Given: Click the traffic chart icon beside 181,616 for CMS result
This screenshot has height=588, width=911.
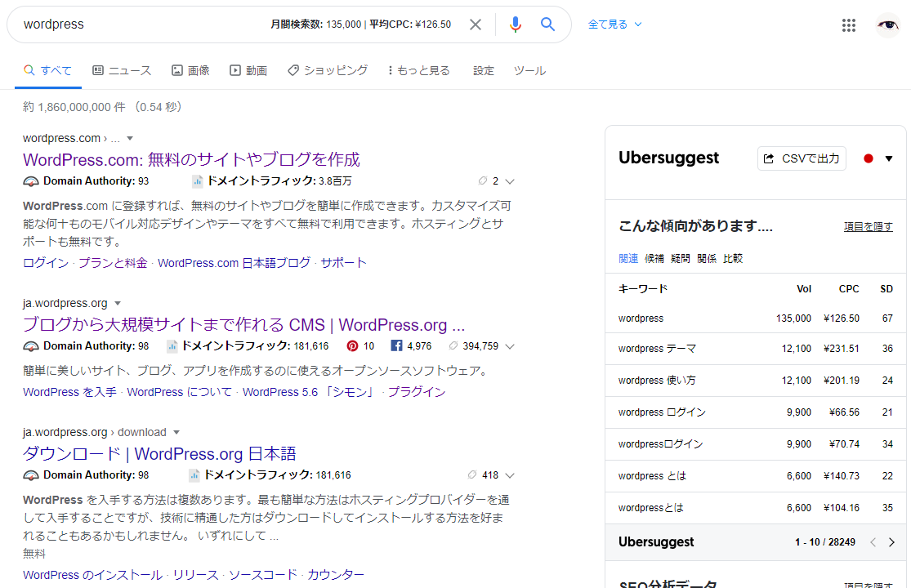Looking at the screenshot, I should point(172,346).
